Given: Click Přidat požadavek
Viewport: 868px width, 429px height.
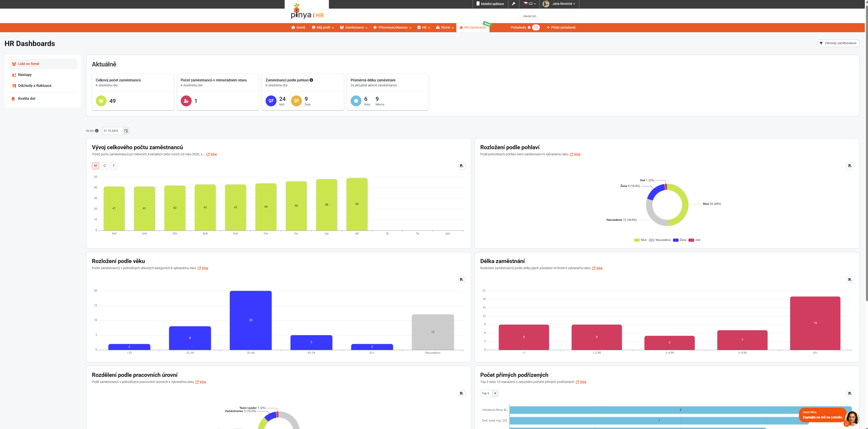Looking at the screenshot, I should tap(561, 28).
